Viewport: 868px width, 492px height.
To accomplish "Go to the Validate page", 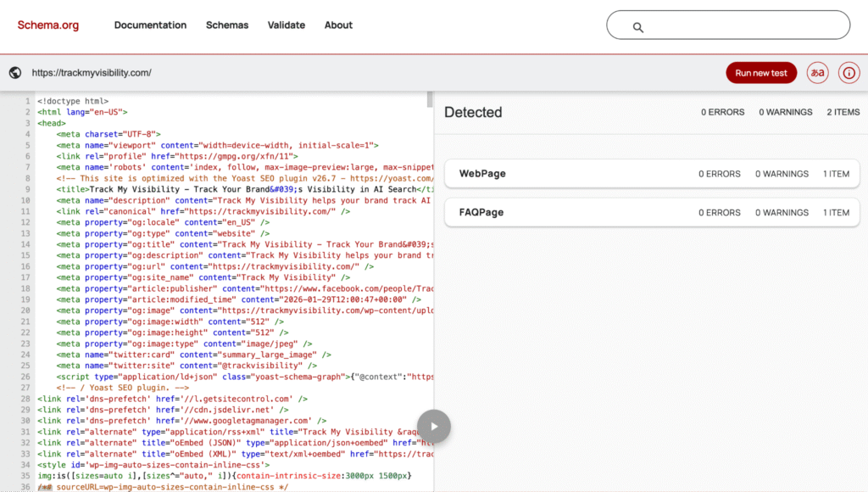I will coord(287,25).
